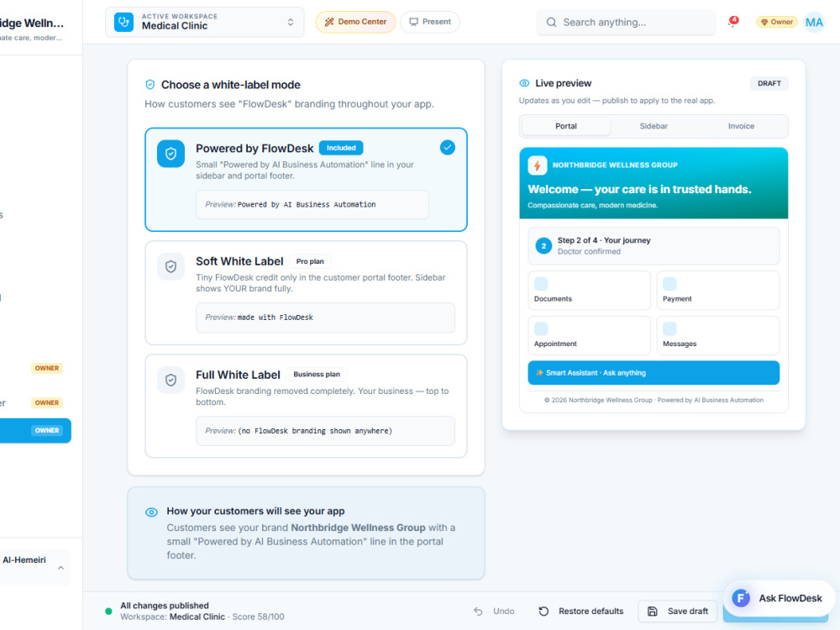The width and height of the screenshot is (840, 630).
Task: Click the Soft White Label shield icon
Action: (x=171, y=266)
